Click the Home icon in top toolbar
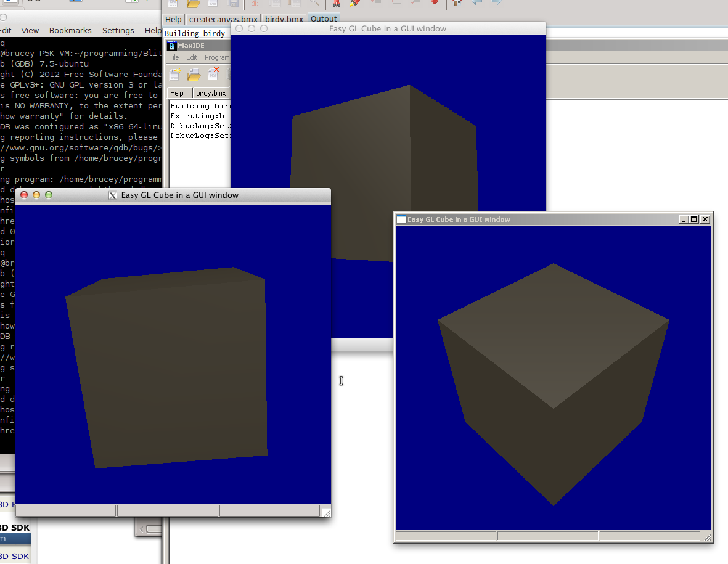 [x=457, y=3]
